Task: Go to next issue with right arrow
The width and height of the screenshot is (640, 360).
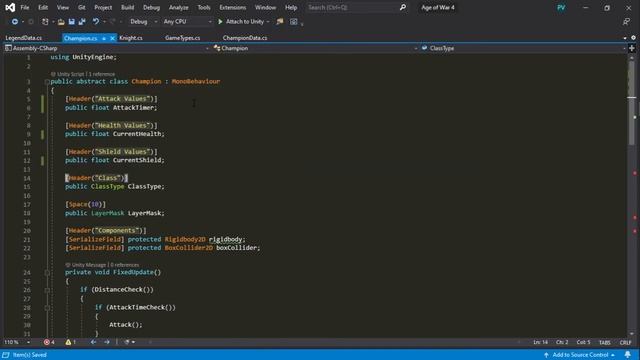Action: click(x=107, y=342)
